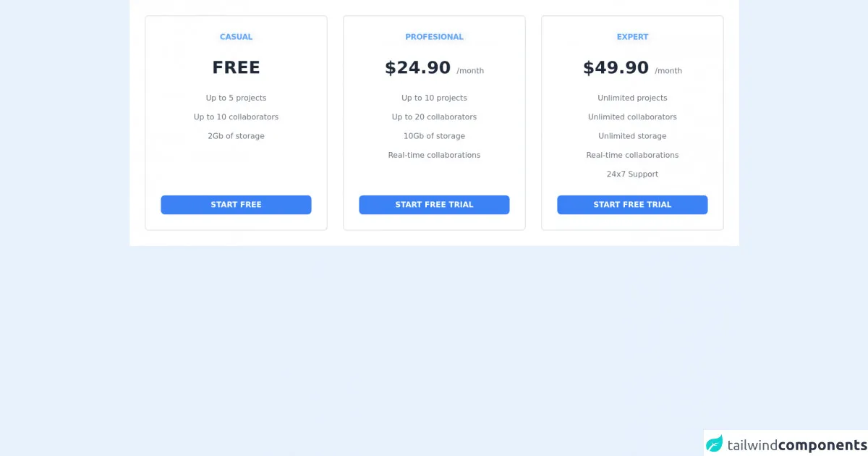
Task: Click the "Up to 20 collaborators" feature
Action: coord(434,117)
